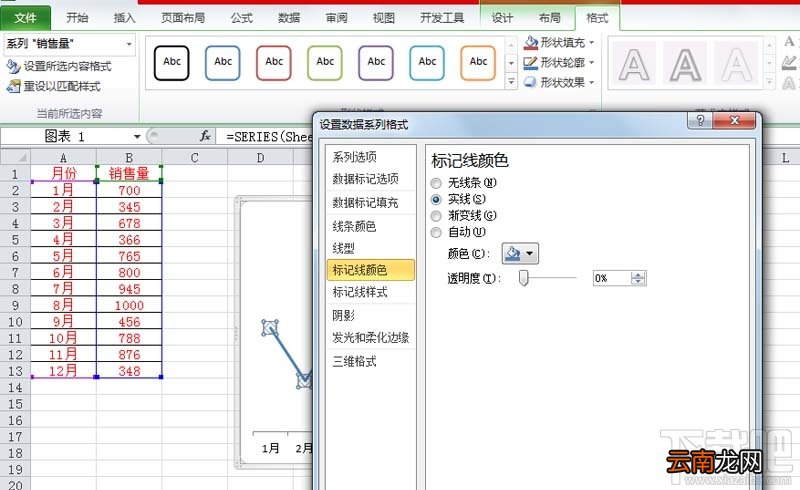Click the select-all corner of the worksheet
Screen dimensions: 800x490
15,157
